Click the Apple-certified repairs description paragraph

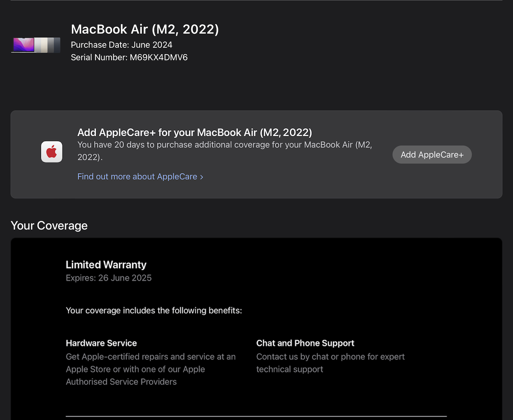(151, 369)
